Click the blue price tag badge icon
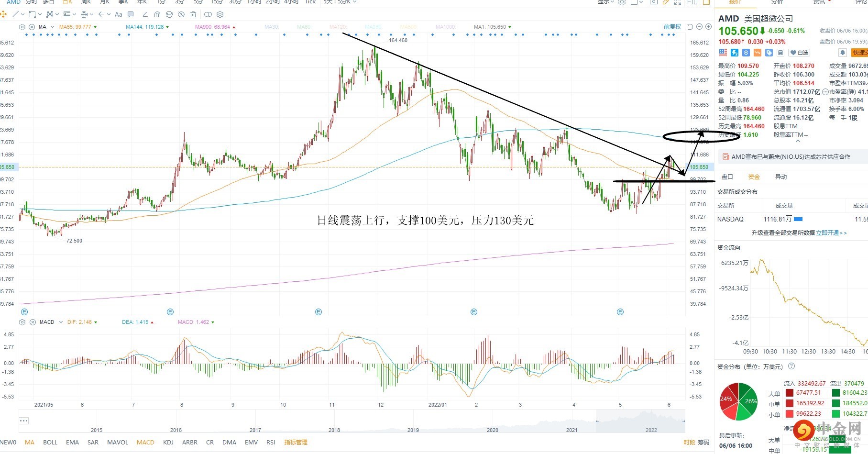This screenshot has width=868, height=454. (x=769, y=53)
